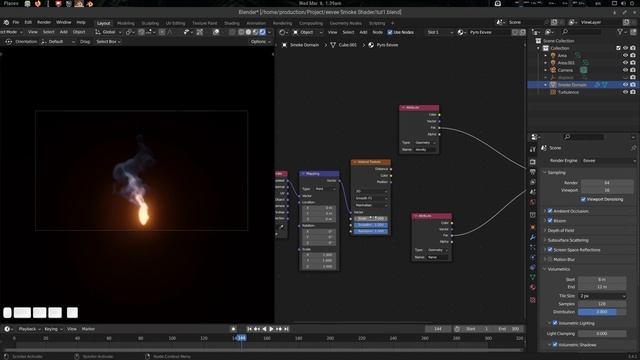Open the Modifiers wrench tab icon
This screenshot has height=360, width=640.
pos(533,237)
